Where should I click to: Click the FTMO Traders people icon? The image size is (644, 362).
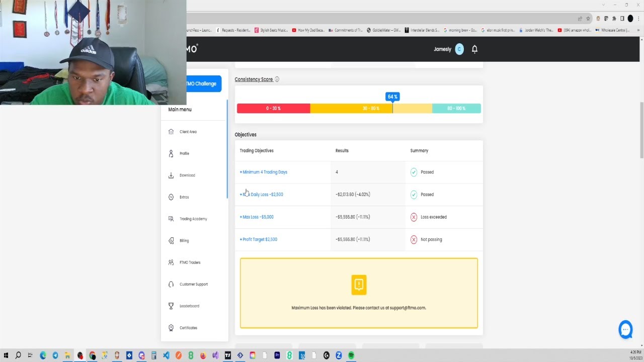(171, 262)
